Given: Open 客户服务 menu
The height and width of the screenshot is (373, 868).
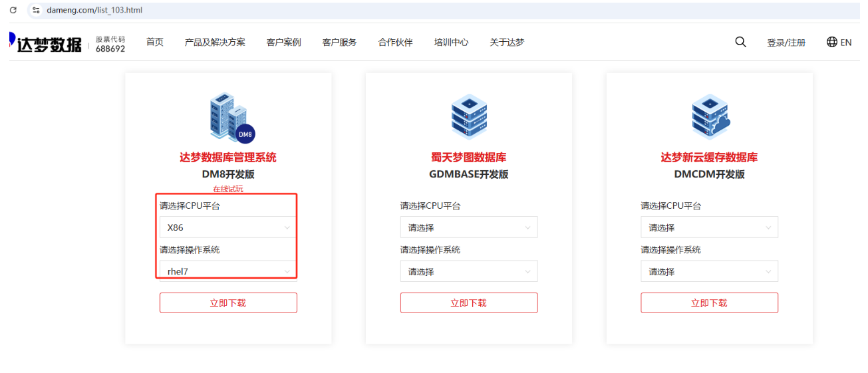Looking at the screenshot, I should 339,42.
